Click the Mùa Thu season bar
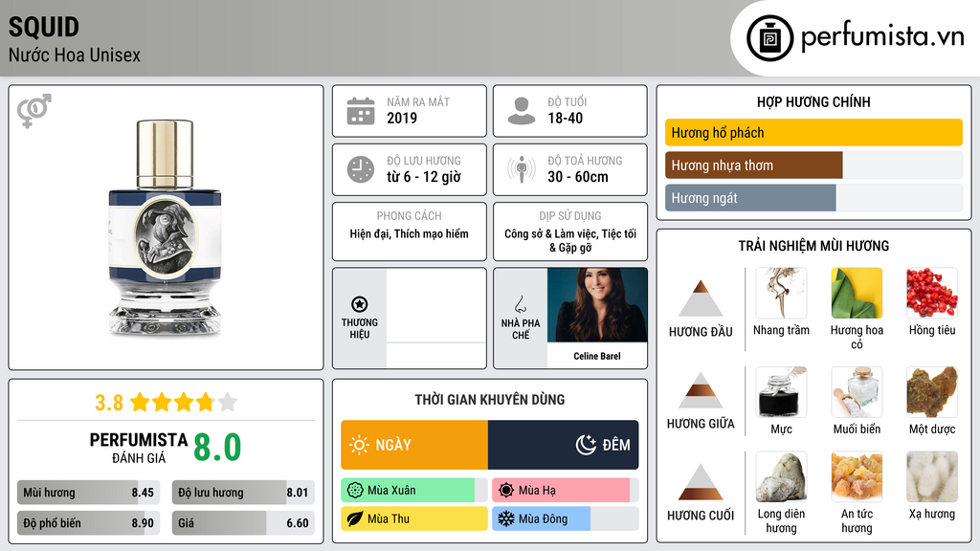The height and width of the screenshot is (551, 980). point(414,518)
